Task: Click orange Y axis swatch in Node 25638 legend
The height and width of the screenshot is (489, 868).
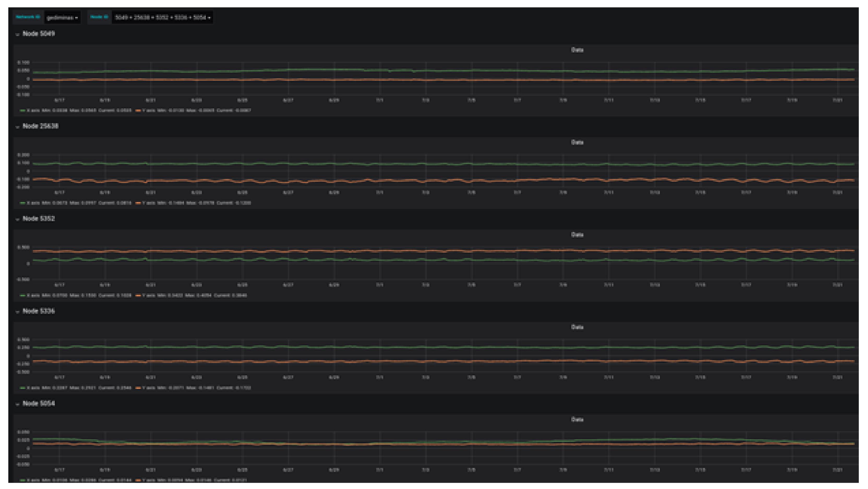Action: click(x=138, y=203)
